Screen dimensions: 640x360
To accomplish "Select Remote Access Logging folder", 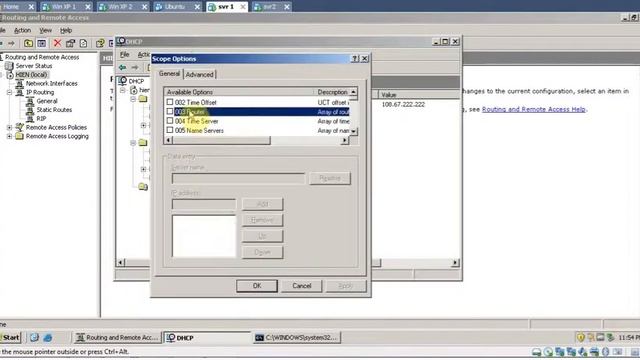I will pyautogui.click(x=57, y=136).
